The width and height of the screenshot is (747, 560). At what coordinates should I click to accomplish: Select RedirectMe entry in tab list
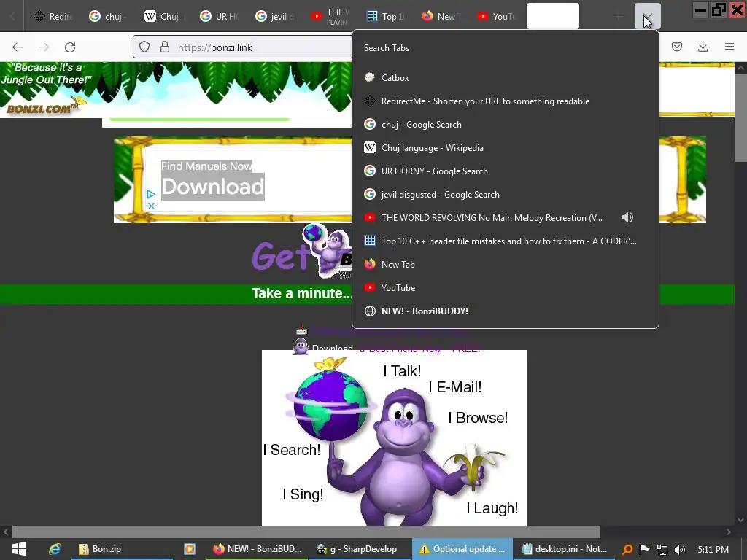(505, 101)
